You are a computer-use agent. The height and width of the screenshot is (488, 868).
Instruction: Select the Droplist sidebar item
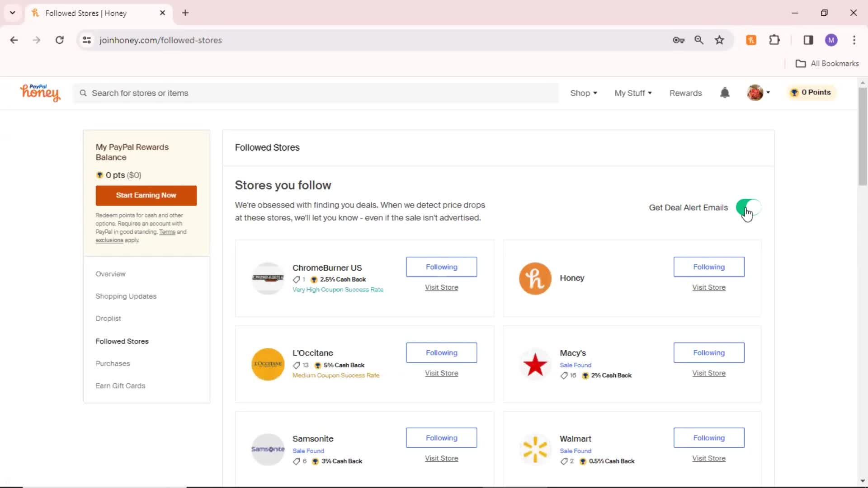coord(108,318)
